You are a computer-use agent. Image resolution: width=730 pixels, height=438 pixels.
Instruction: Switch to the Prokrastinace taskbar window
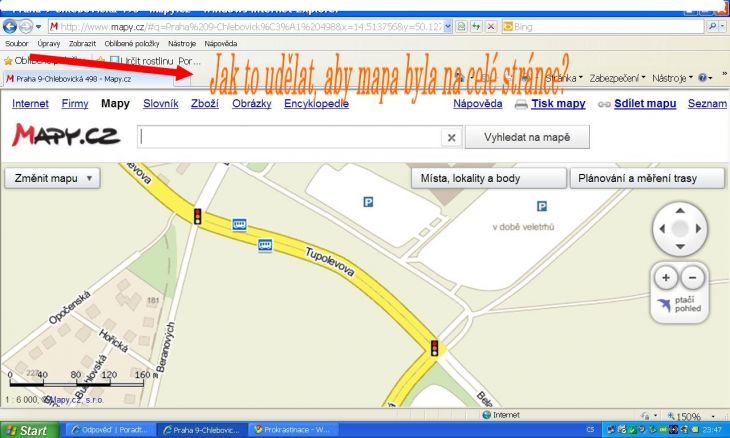(293, 430)
